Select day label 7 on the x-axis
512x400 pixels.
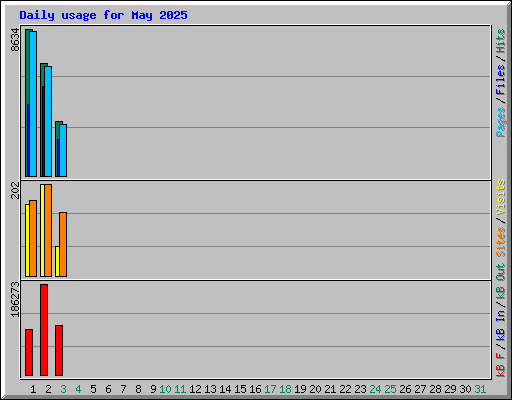pos(123,389)
